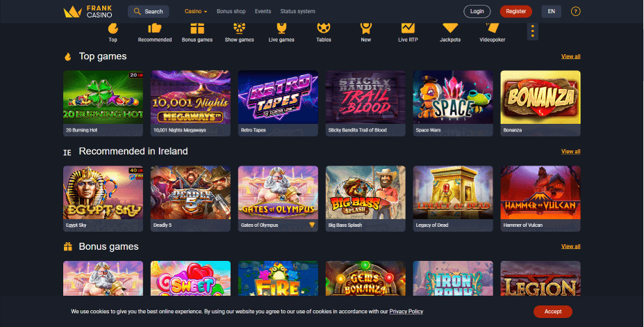Expand the Casino dropdown menu
Viewport: 644px width, 327px height.
pyautogui.click(x=196, y=12)
